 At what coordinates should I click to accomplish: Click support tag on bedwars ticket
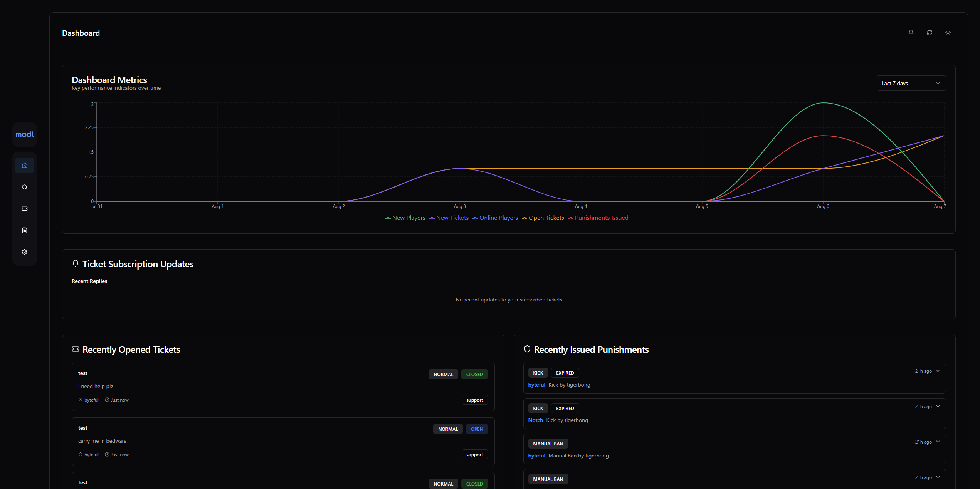pyautogui.click(x=475, y=455)
